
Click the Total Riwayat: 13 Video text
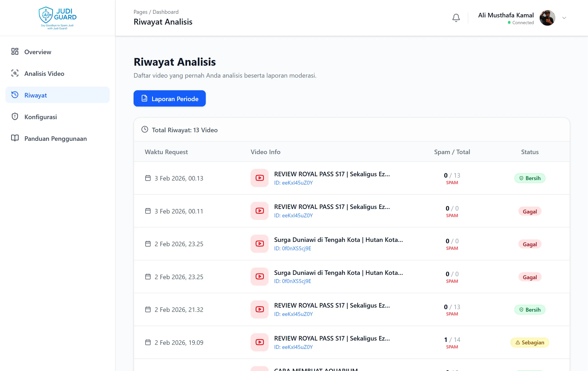[185, 130]
